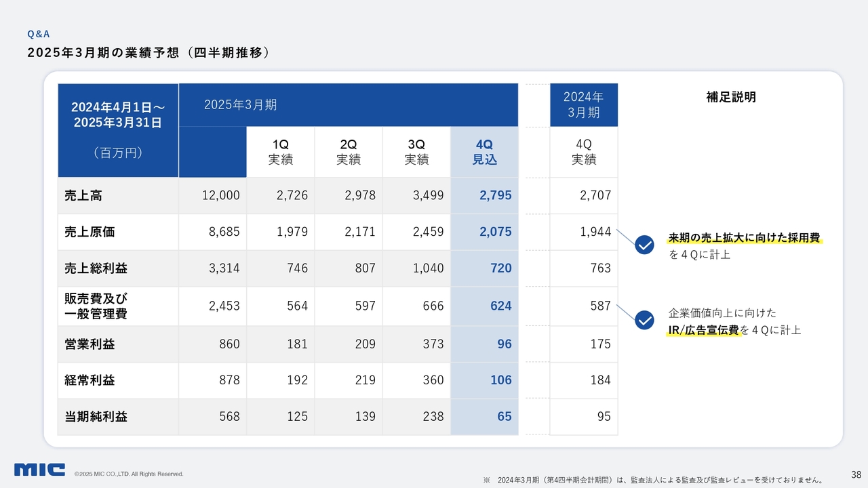Click the 4Q forecast sales value 2,795
The width and height of the screenshot is (868, 488).
495,196
